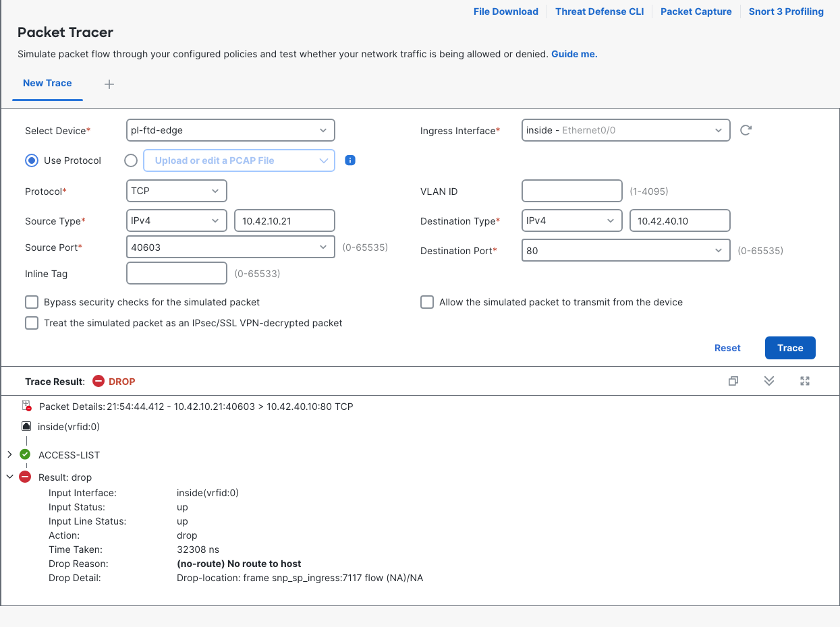Maximize the trace result panel
Viewport: 840px width, 627px height.
click(805, 381)
